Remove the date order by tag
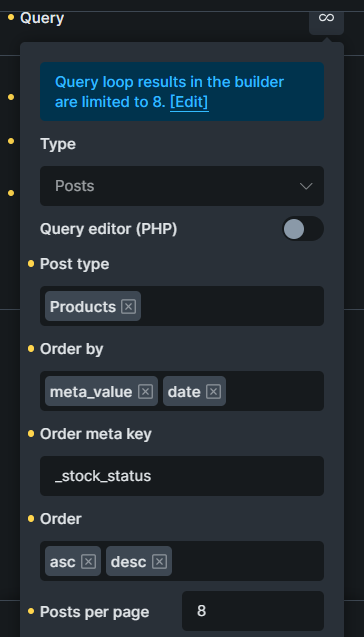Screen dimensions: 364x637 pyautogui.click(x=213, y=392)
